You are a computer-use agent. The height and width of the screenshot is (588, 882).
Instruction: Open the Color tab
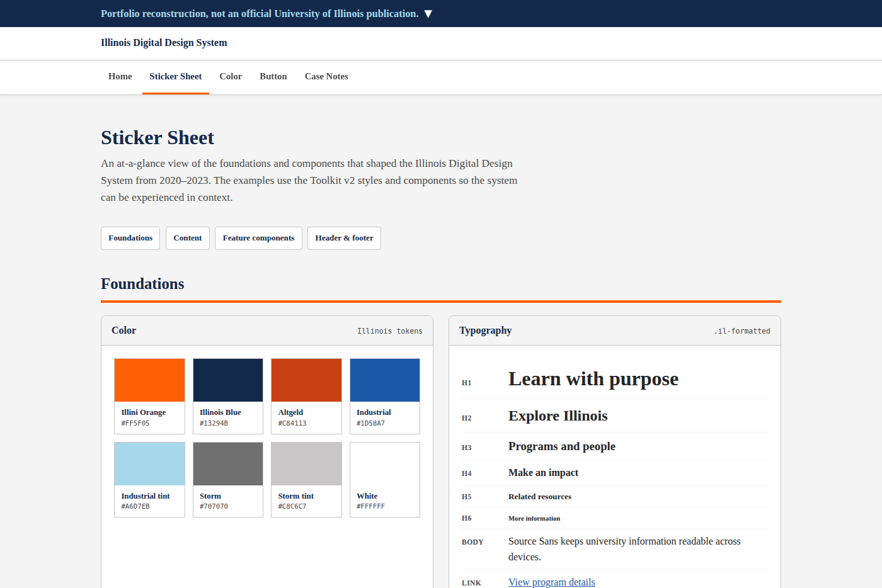pyautogui.click(x=231, y=77)
